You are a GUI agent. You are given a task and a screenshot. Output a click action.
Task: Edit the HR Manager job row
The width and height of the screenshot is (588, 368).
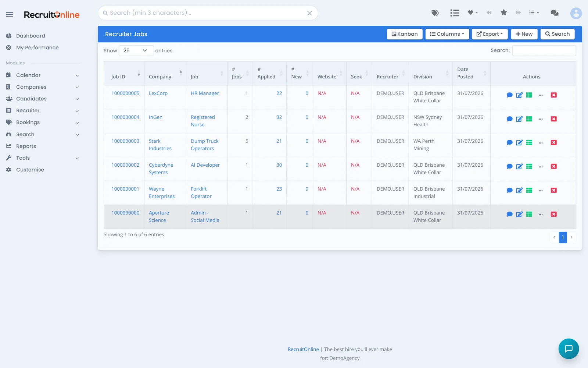click(x=519, y=95)
